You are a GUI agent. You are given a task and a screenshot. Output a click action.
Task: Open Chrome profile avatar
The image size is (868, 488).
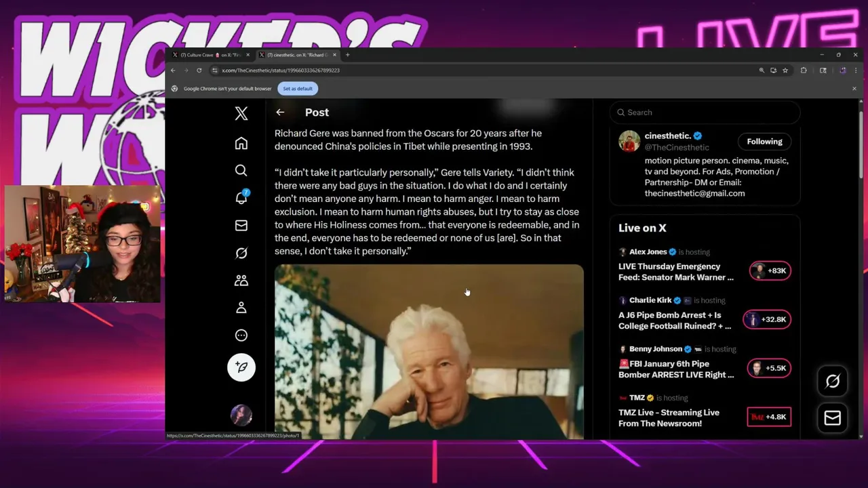click(842, 70)
